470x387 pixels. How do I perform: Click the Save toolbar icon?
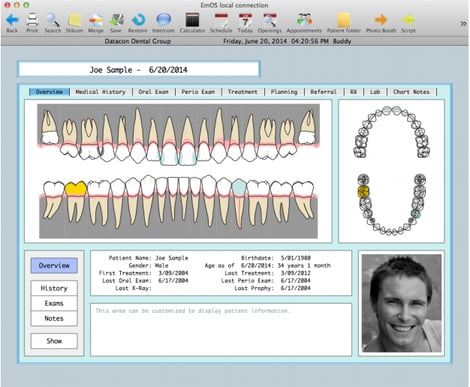[x=116, y=20]
